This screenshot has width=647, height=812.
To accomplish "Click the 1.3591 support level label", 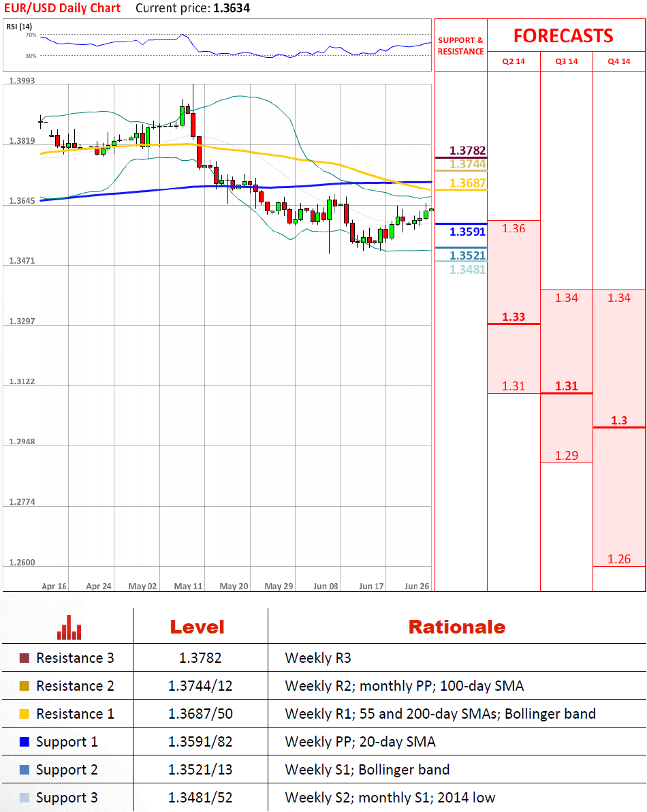I will pyautogui.click(x=467, y=232).
